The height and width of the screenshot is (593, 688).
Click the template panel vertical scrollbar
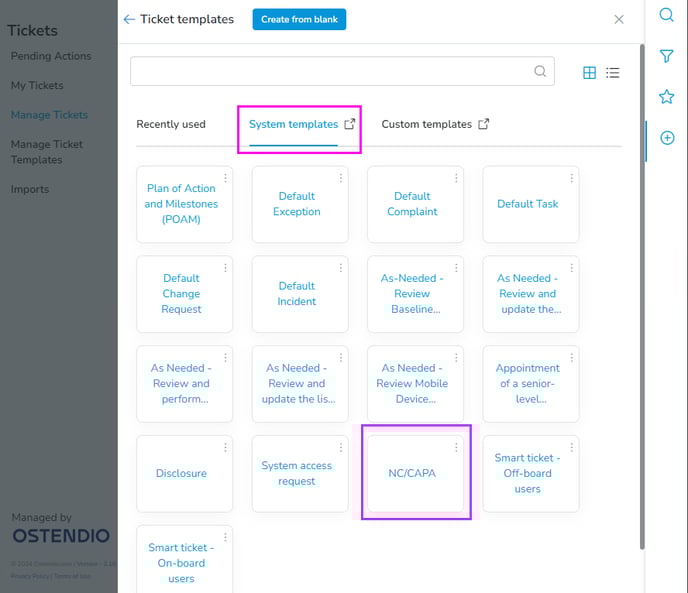coord(642,296)
